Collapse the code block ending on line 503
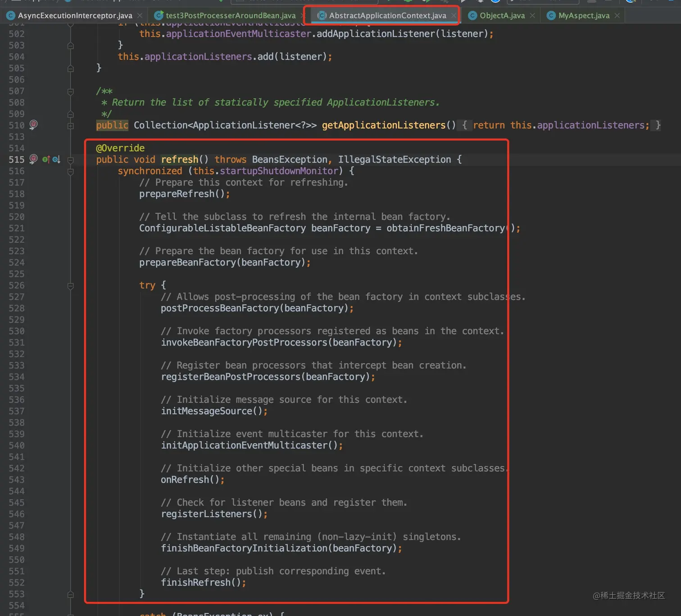This screenshot has height=616, width=681. point(71,46)
